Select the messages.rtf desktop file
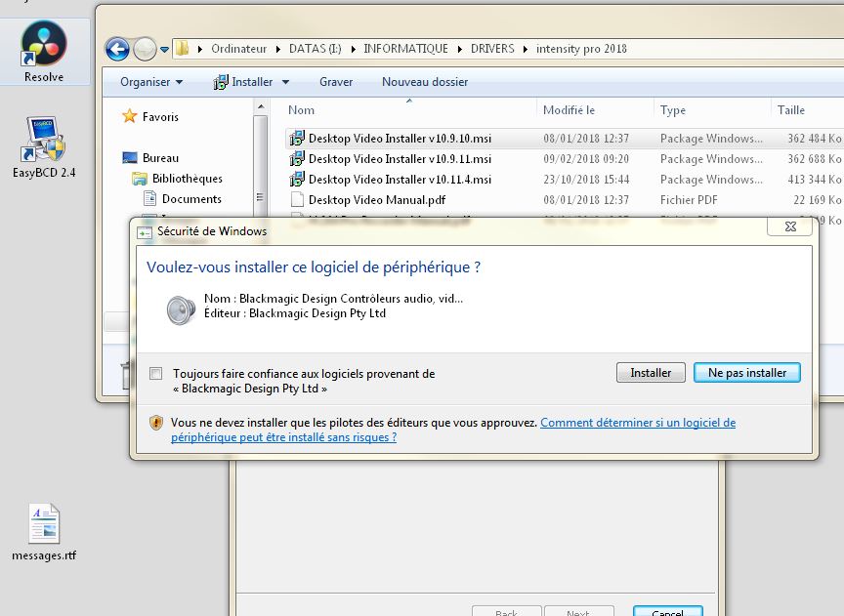Viewport: 844px width, 616px height. pos(44,532)
